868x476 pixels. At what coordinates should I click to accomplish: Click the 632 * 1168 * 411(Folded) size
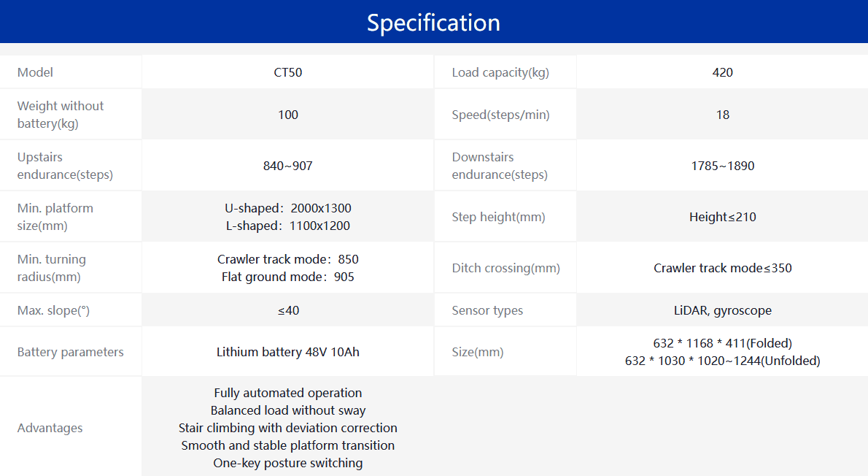click(722, 343)
